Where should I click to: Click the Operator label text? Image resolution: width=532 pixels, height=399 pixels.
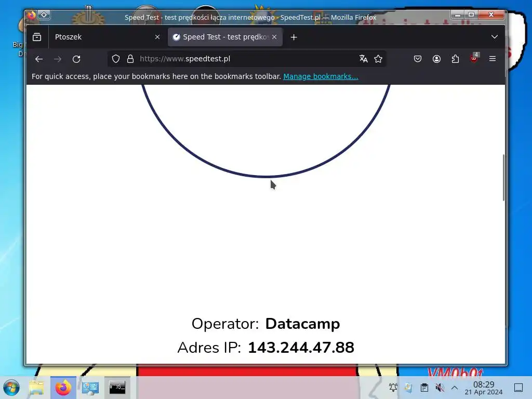[x=225, y=324]
